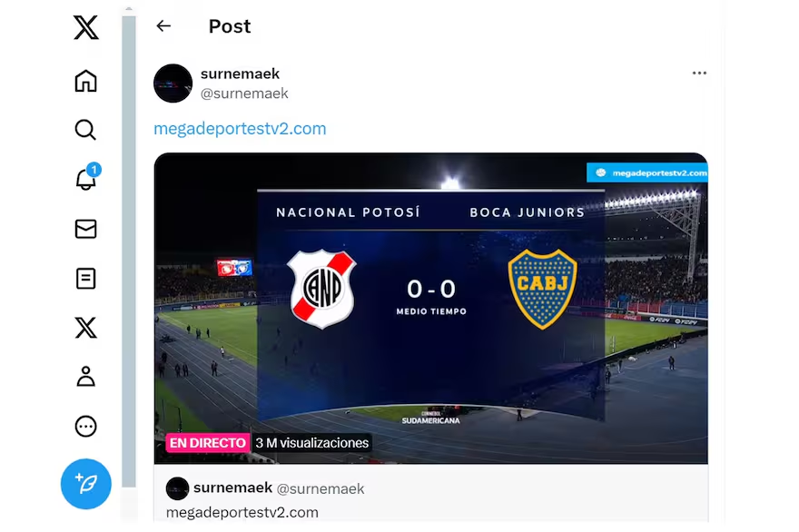Viewport: 799px width, 532px height.
Task: Open post options three-dot menu
Action: pos(699,74)
